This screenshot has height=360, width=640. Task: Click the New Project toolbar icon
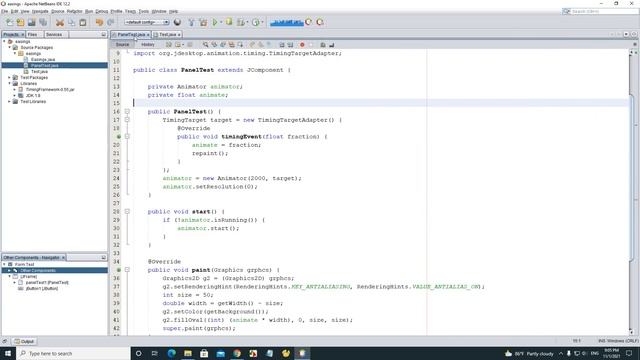point(20,22)
